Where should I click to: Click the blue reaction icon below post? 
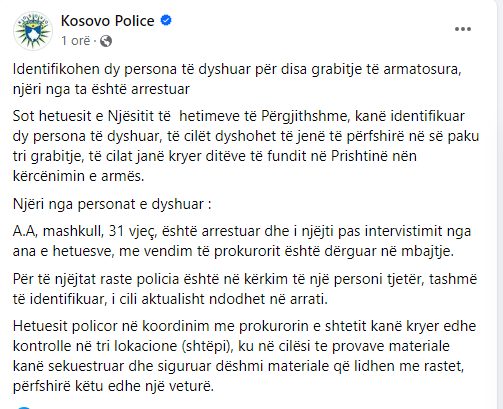pos(23,407)
